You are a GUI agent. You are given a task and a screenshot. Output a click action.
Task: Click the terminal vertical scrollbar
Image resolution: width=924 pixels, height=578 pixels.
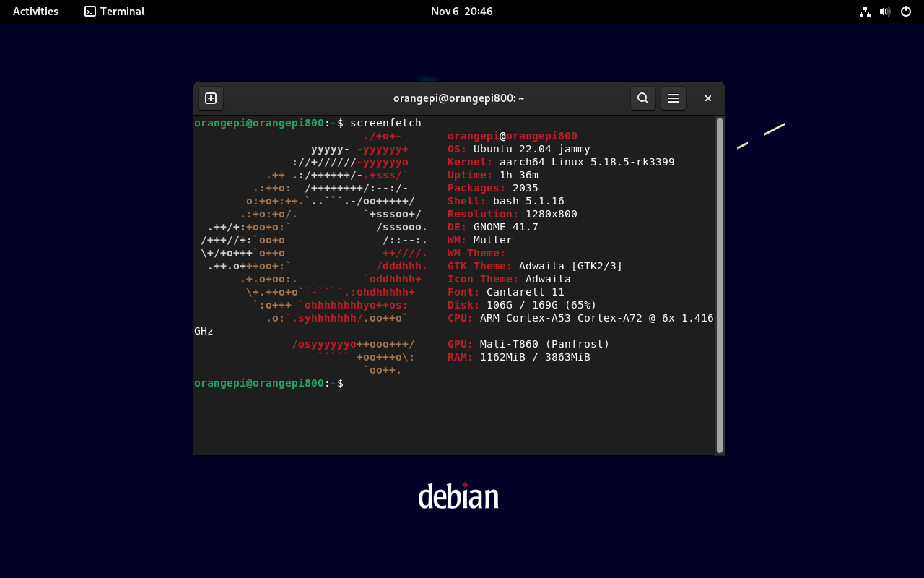tap(719, 285)
